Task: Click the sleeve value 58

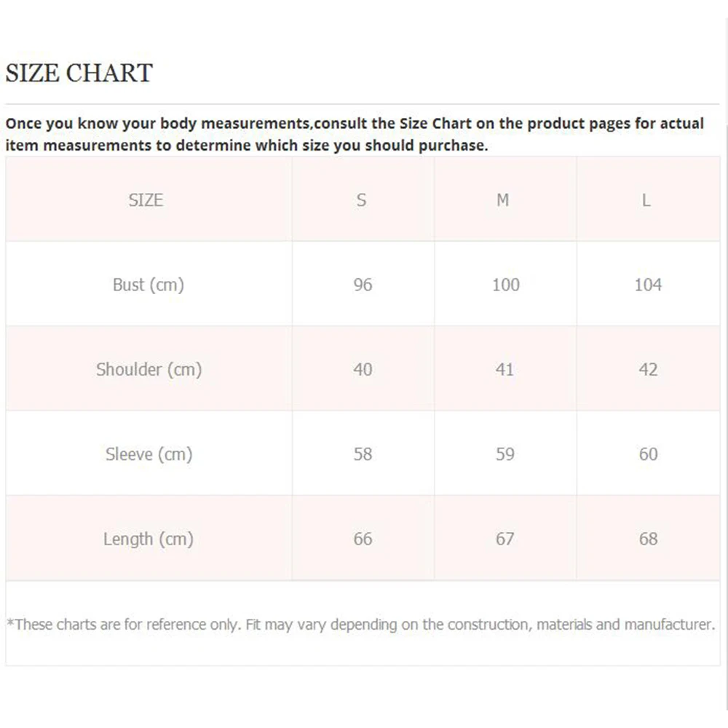Action: click(x=363, y=454)
